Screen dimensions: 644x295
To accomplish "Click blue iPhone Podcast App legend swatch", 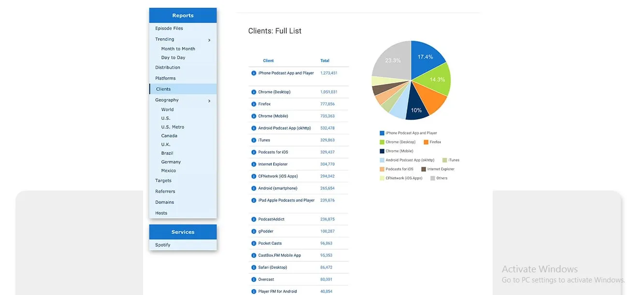I will (382, 133).
